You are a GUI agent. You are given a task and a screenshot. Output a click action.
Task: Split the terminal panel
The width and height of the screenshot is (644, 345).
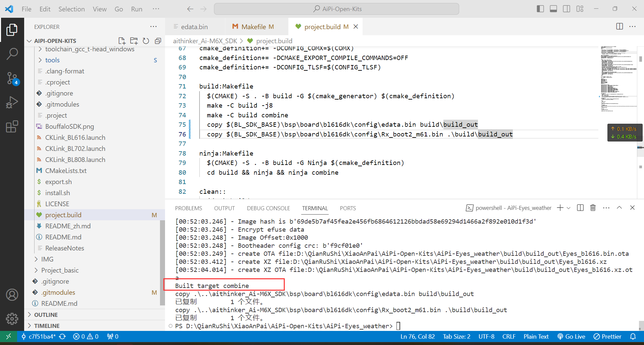(580, 208)
